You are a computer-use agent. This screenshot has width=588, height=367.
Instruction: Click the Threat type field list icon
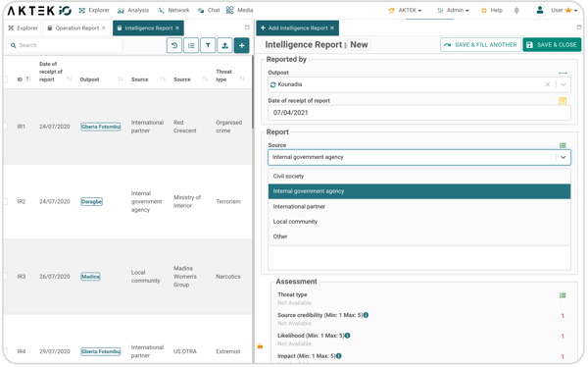(563, 295)
